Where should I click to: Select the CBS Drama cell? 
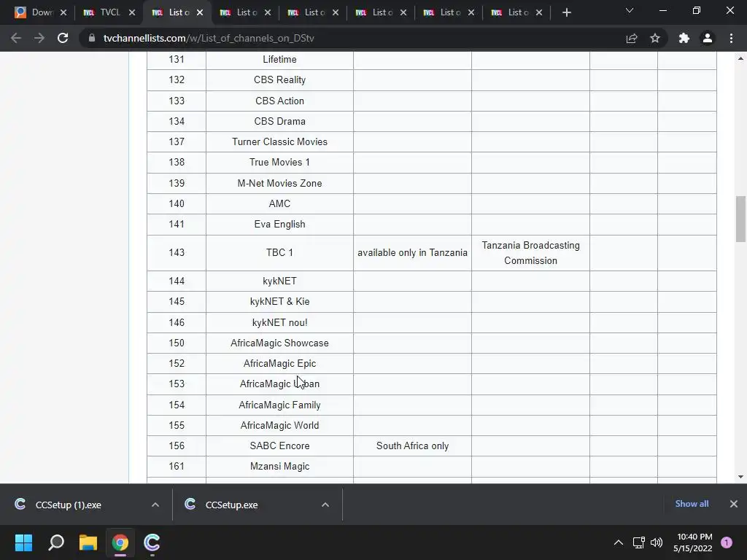279,122
